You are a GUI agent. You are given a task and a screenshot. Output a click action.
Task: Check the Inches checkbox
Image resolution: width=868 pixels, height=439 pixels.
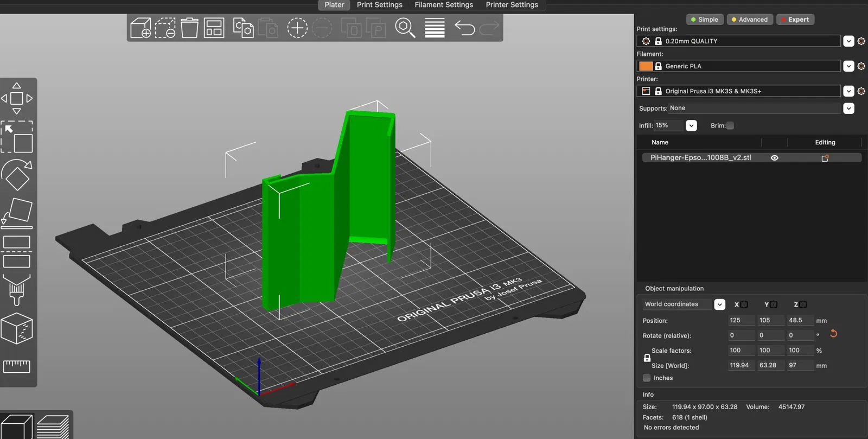point(647,378)
